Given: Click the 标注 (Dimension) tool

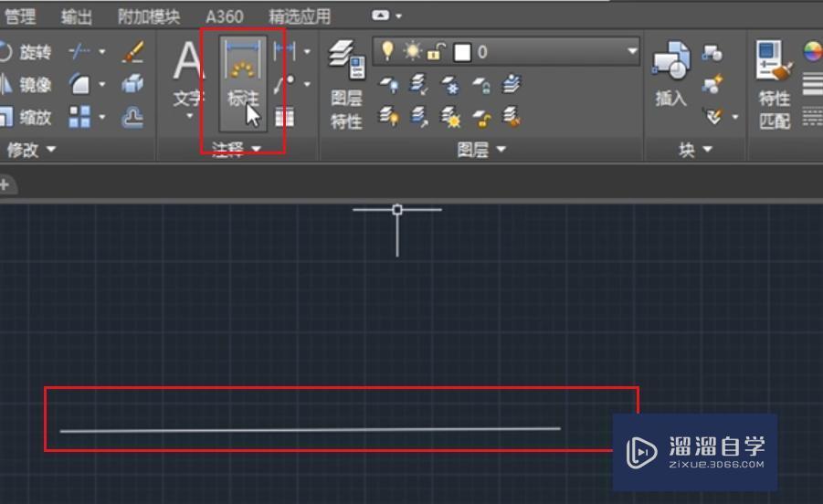Looking at the screenshot, I should click(243, 83).
